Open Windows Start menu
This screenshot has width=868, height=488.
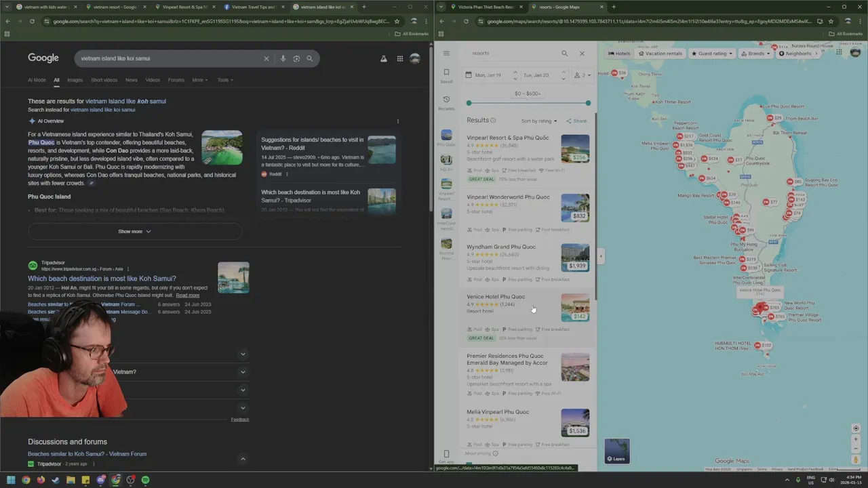pos(11,480)
